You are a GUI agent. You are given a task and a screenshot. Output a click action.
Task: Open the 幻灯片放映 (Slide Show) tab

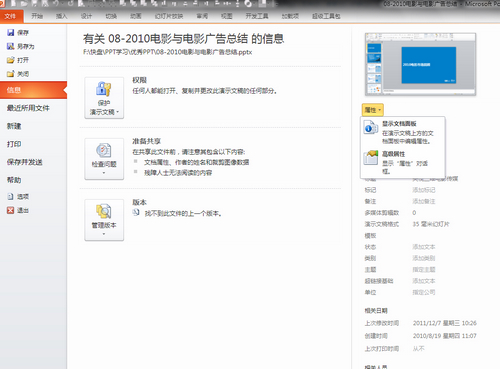tap(169, 16)
